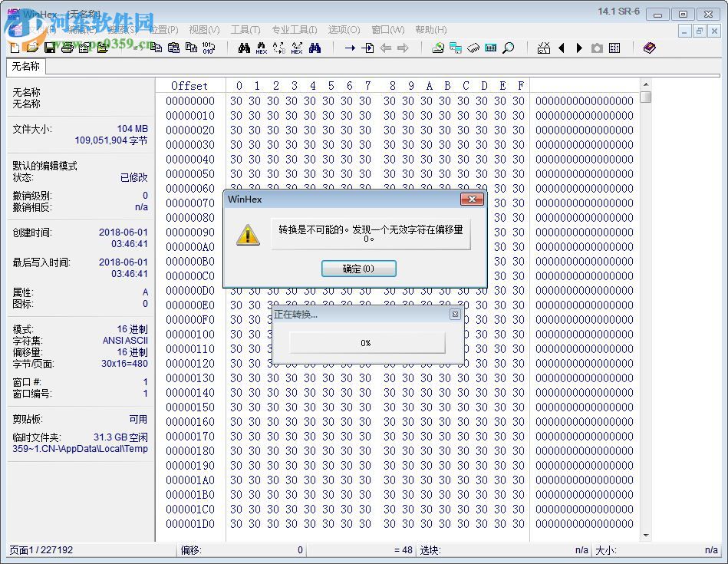Click the Open file folder icon
The height and width of the screenshot is (564, 728).
click(32, 48)
